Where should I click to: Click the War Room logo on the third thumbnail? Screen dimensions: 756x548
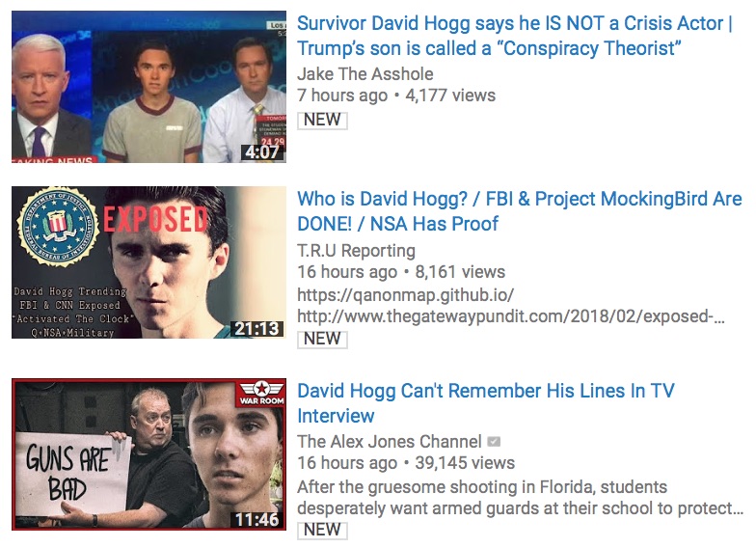[261, 394]
